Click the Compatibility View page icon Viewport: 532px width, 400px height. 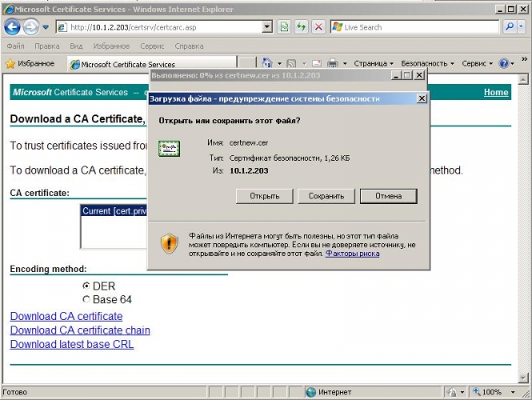(x=284, y=27)
